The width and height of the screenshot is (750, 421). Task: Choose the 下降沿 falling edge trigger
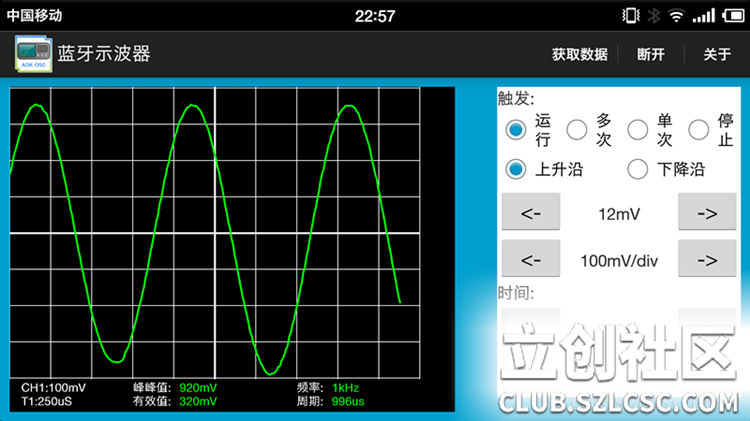pyautogui.click(x=638, y=169)
